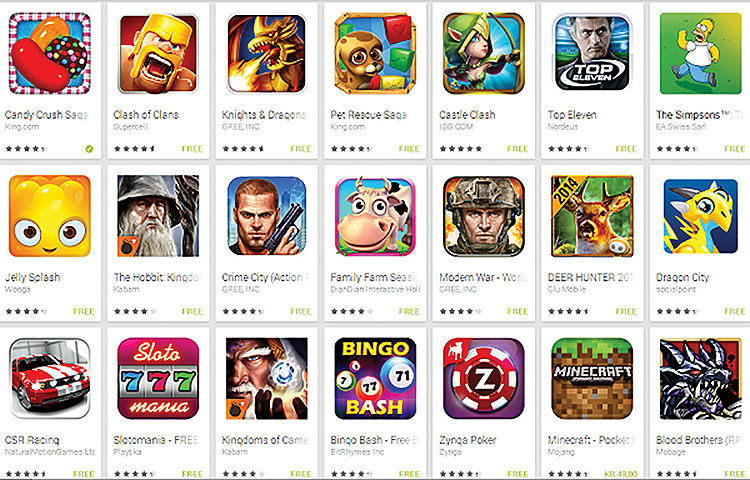Open the Slotomania 777 icon
Screen dimensions: 750x480
coord(158,379)
